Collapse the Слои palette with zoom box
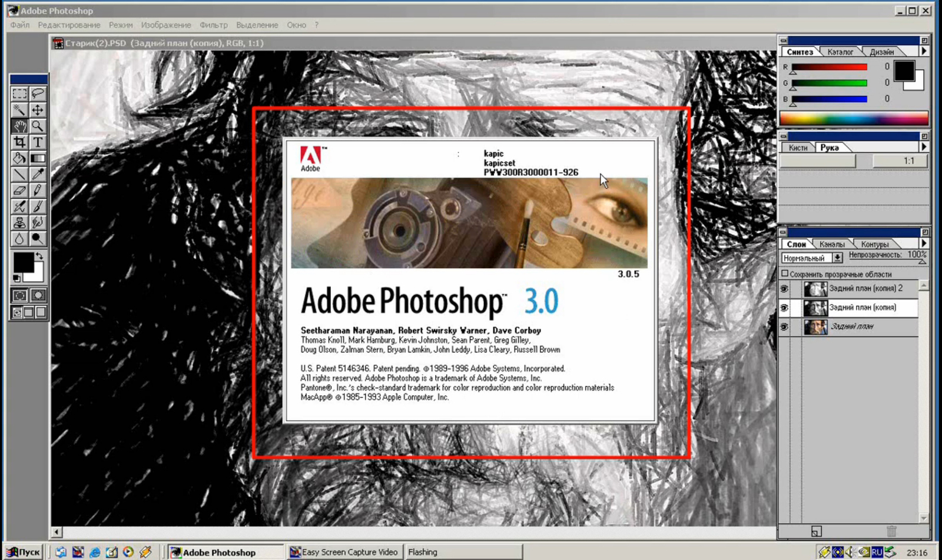942x560 pixels. tap(924, 232)
